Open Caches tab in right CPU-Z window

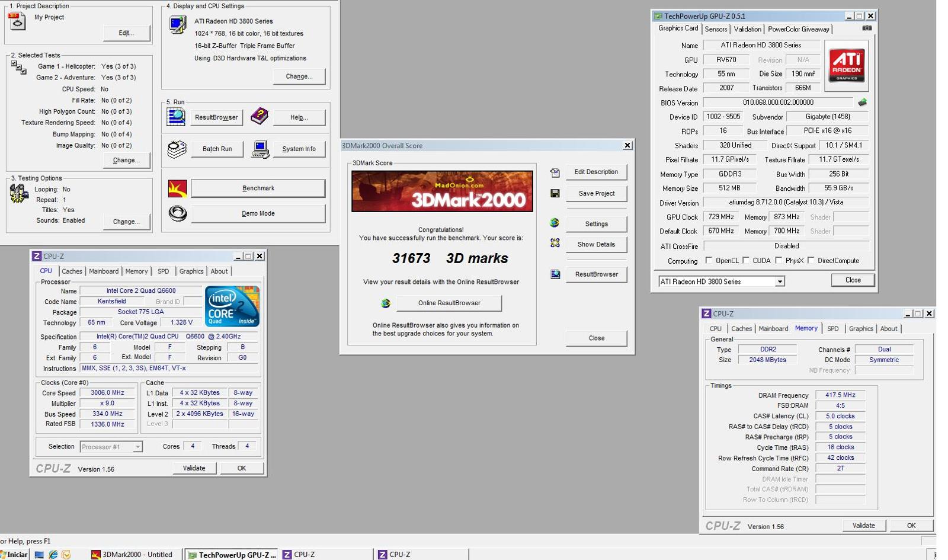(741, 329)
